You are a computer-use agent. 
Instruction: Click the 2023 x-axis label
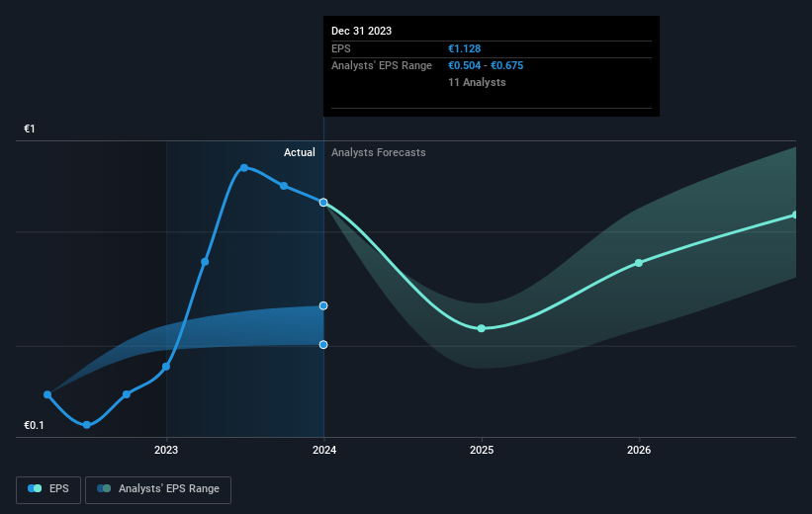coord(166,450)
